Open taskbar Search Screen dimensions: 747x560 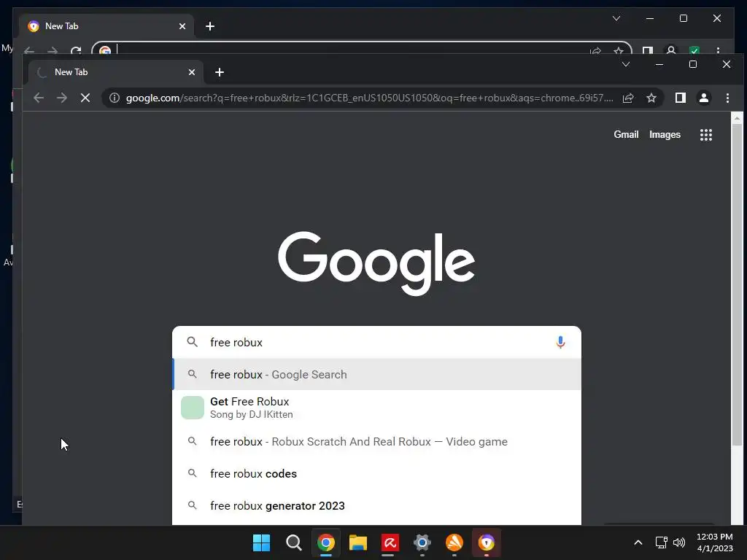[293, 542]
